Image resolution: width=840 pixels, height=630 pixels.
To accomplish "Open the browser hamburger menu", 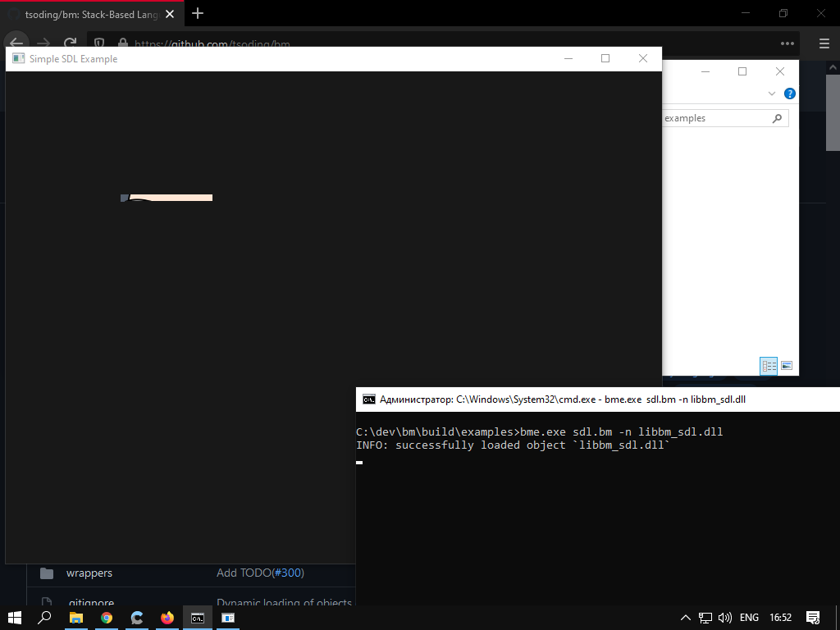I will (x=824, y=43).
